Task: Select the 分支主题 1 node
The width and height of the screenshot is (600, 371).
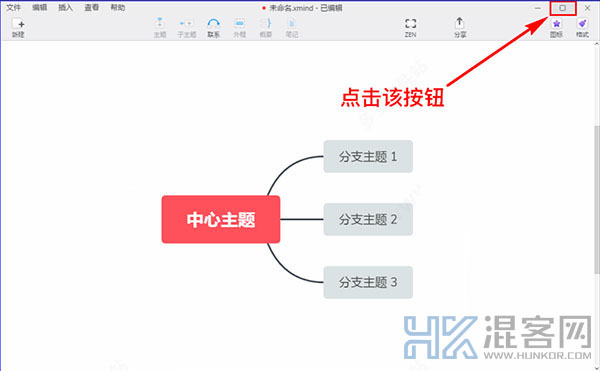Action: [368, 156]
